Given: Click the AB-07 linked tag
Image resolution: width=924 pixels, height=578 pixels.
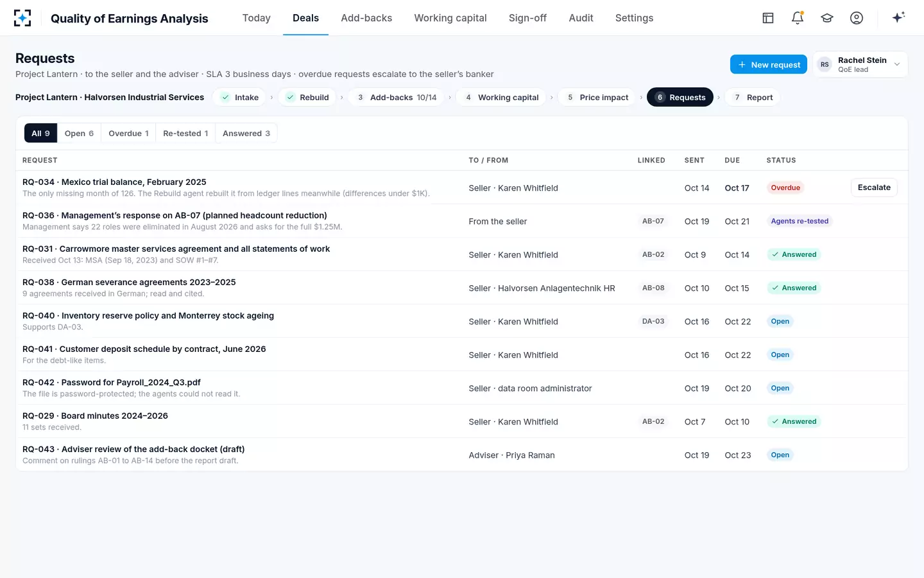Looking at the screenshot, I should [x=653, y=221].
